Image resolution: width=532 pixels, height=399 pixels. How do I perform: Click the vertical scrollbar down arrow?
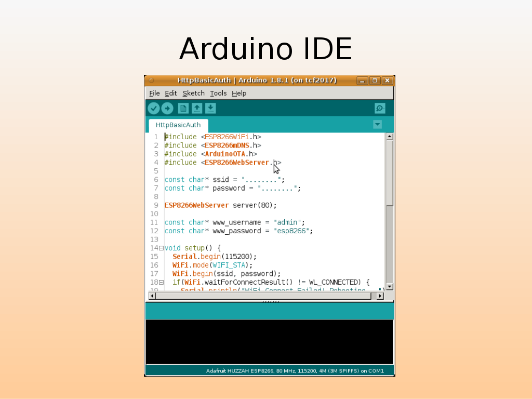coord(390,286)
